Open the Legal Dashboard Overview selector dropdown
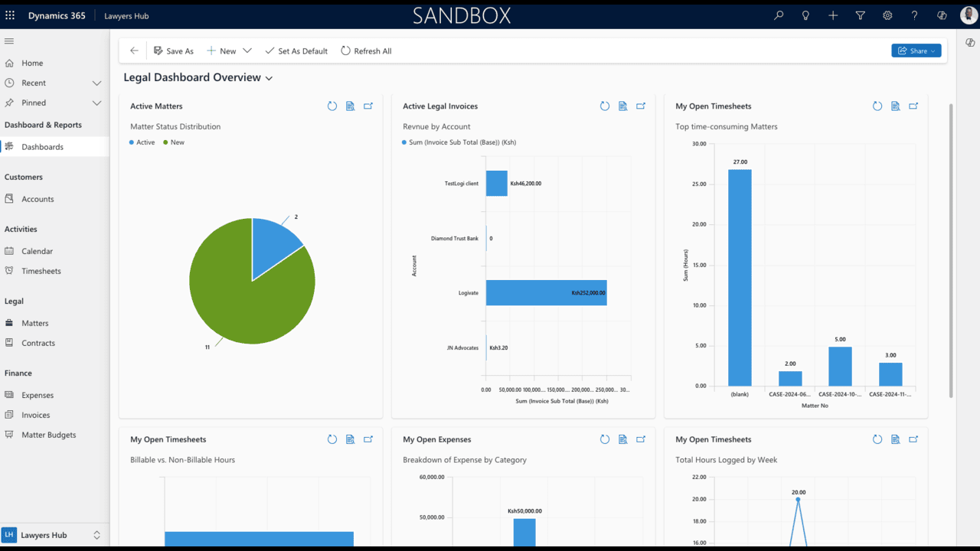This screenshot has height=551, width=980. click(269, 78)
